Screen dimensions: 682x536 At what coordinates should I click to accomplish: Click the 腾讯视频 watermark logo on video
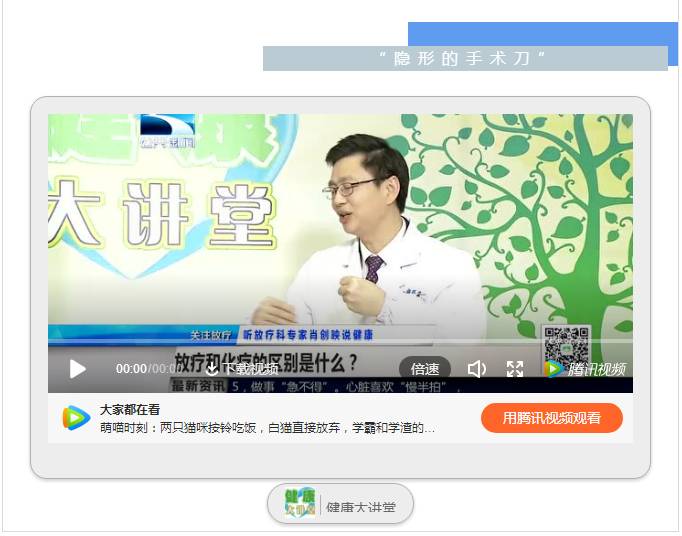(585, 369)
